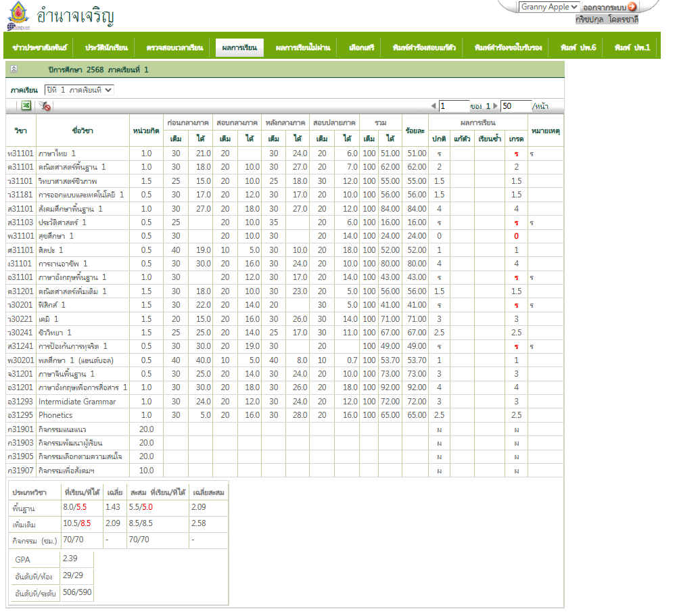Screen dimensions: 677x616
Task: Open the Granny Apple theme dropdown
Action: tap(549, 7)
